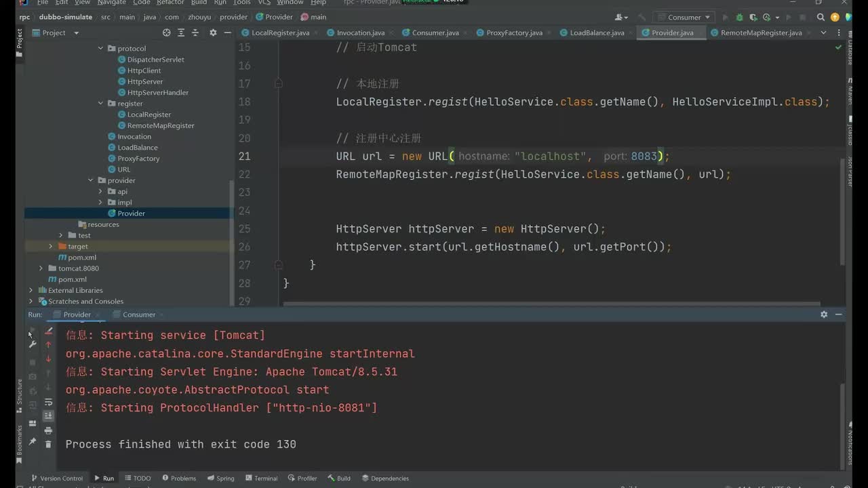The image size is (868, 488).
Task: Clear console with trash icon
Action: pos(48,444)
